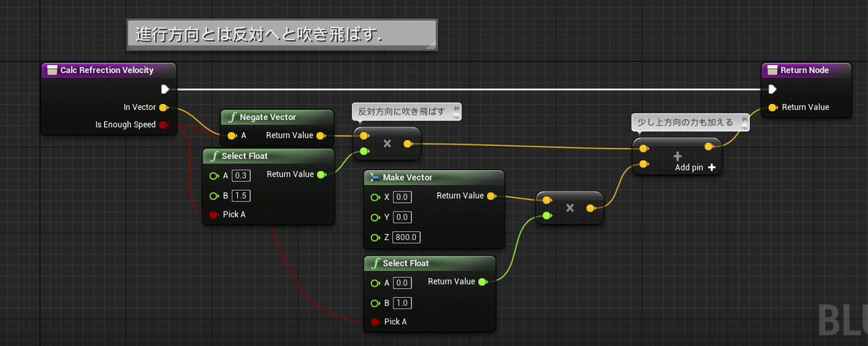The height and width of the screenshot is (346, 868).
Task: Click the Return Node header icon
Action: point(772,70)
